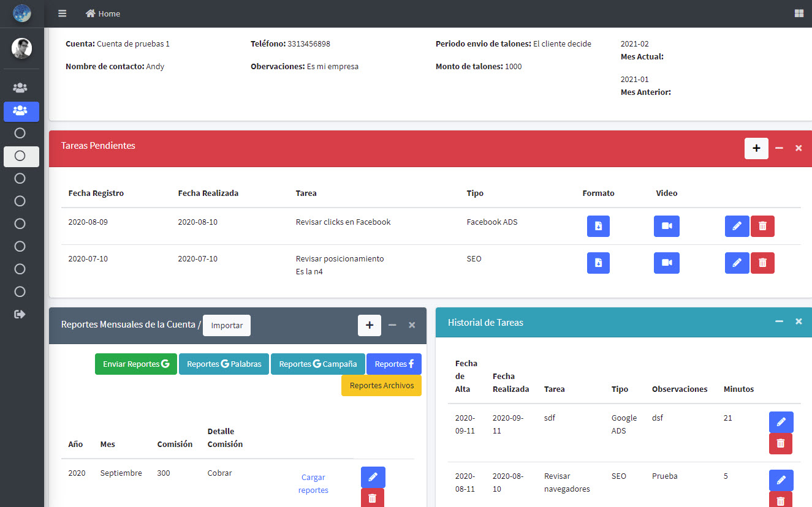Click the user avatar in sidebar
The height and width of the screenshot is (507, 812).
[21, 48]
